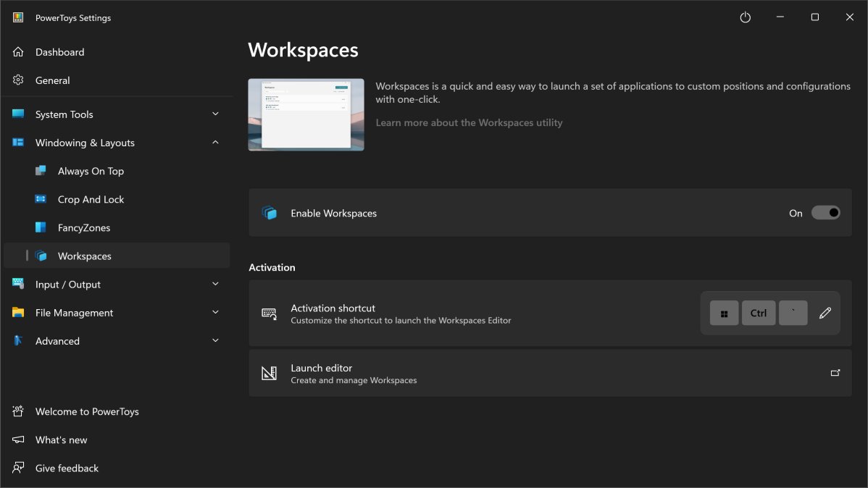
Task: Click the Ctrl key shortcut button
Action: click(x=758, y=313)
